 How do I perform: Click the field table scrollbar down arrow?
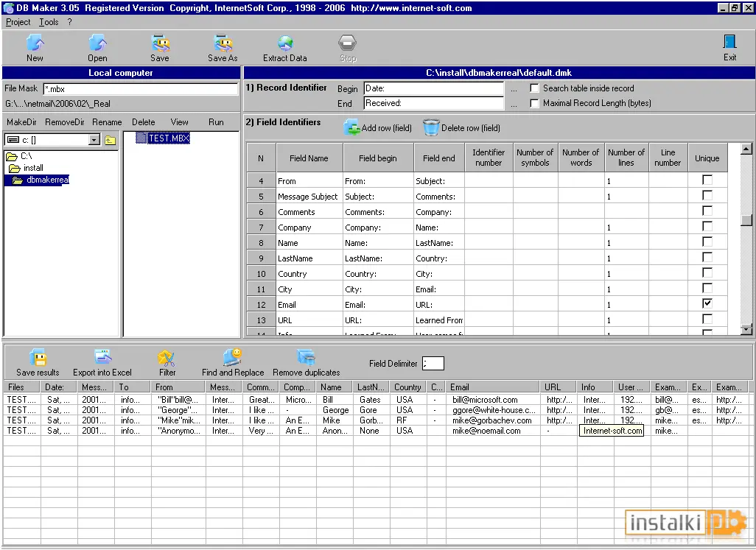[746, 329]
